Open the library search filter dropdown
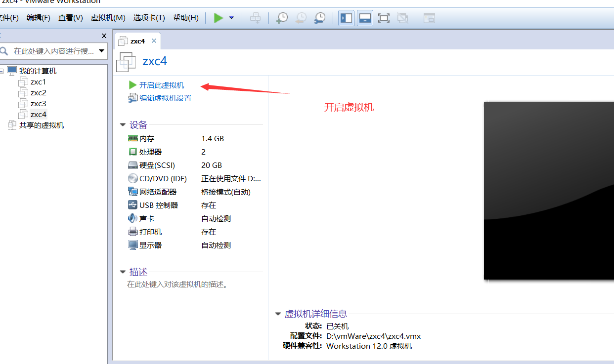The image size is (614, 364). coord(102,51)
